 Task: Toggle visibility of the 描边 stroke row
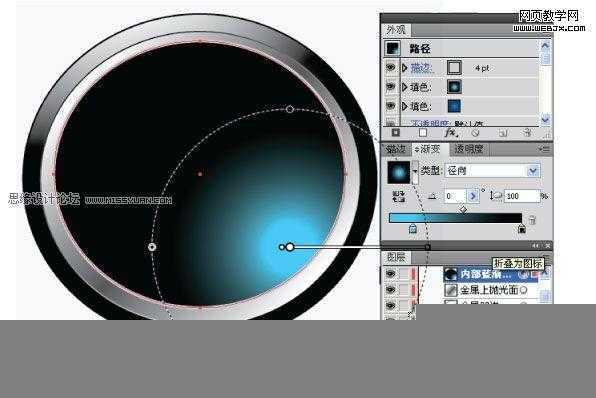pos(390,68)
